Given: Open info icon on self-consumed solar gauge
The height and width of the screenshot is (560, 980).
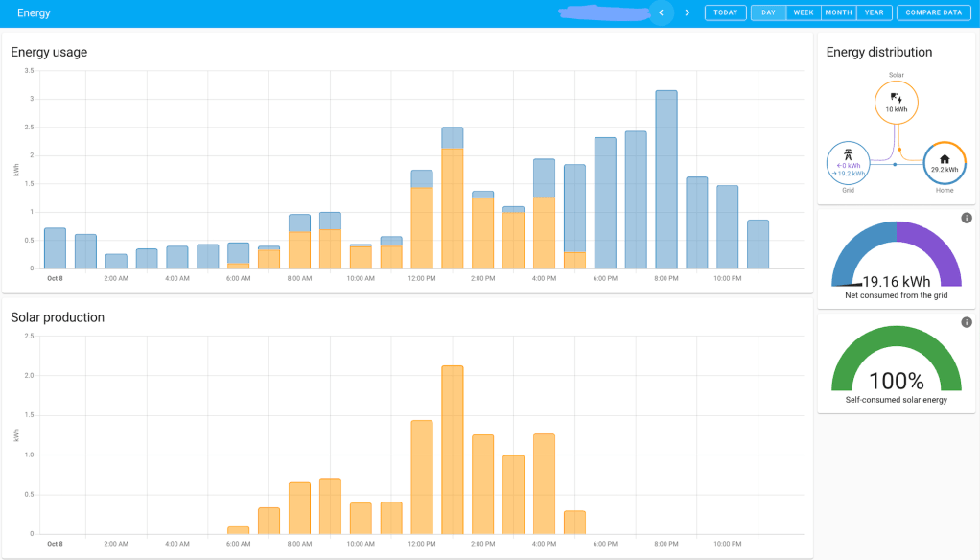Looking at the screenshot, I should (966, 322).
